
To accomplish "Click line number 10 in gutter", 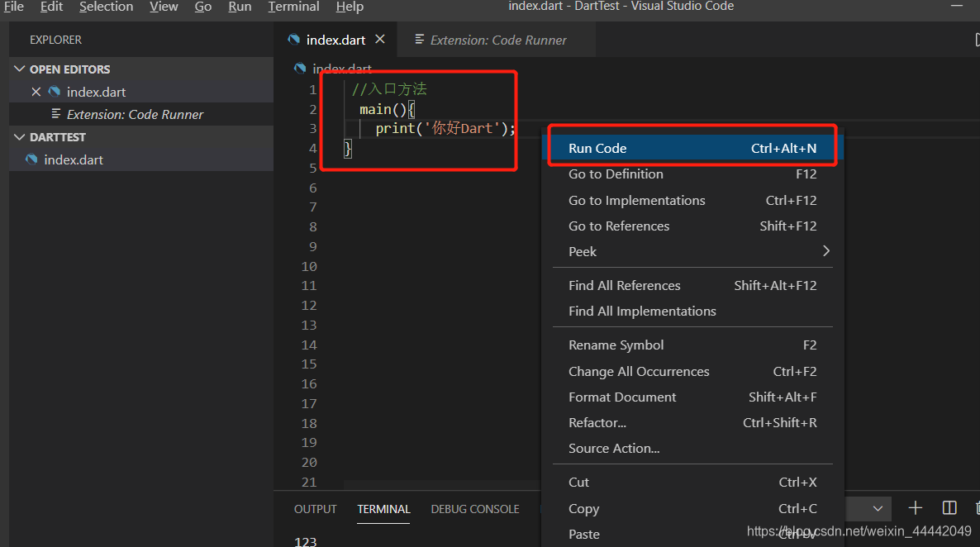I will pyautogui.click(x=309, y=266).
